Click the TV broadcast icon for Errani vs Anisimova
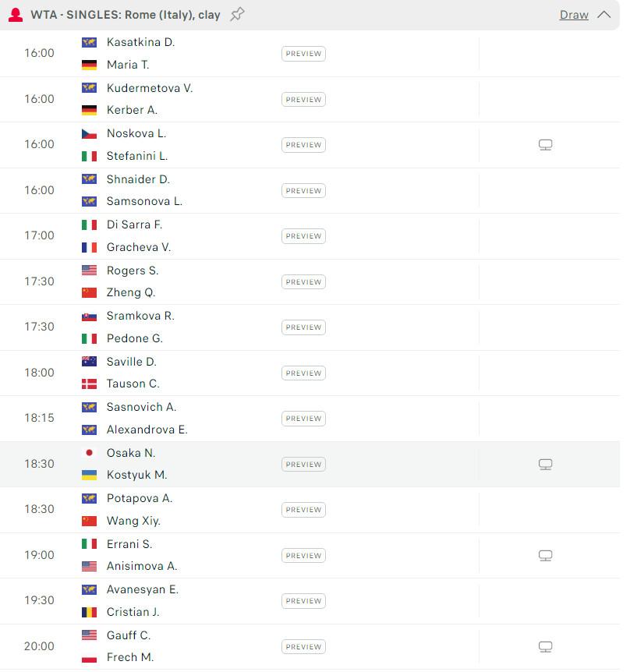 [x=545, y=555]
